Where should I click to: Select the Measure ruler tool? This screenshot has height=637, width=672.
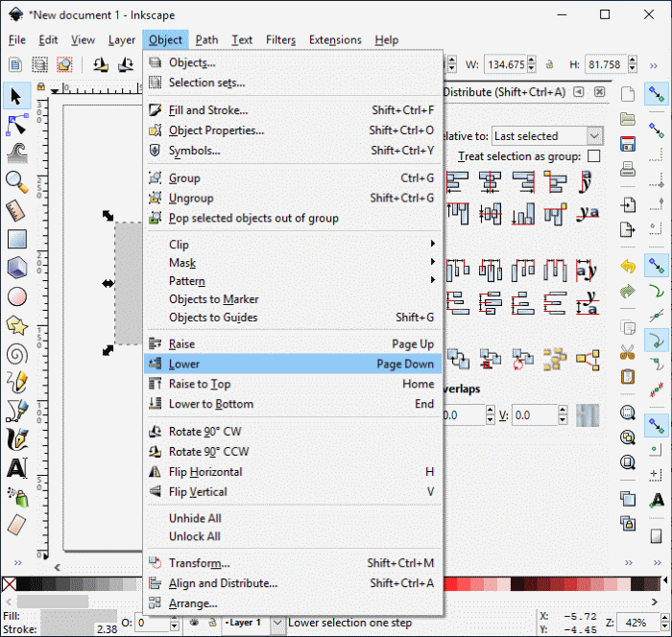[x=16, y=211]
